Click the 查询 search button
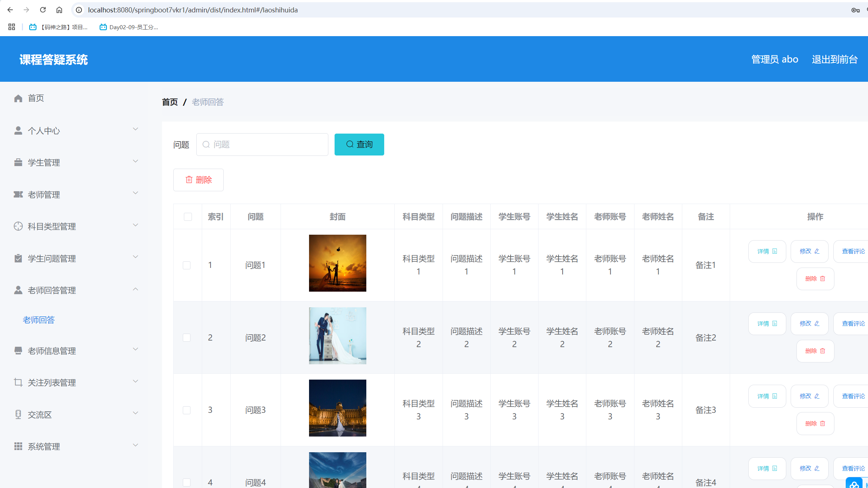Screen dimensions: 868x488 click(359, 145)
